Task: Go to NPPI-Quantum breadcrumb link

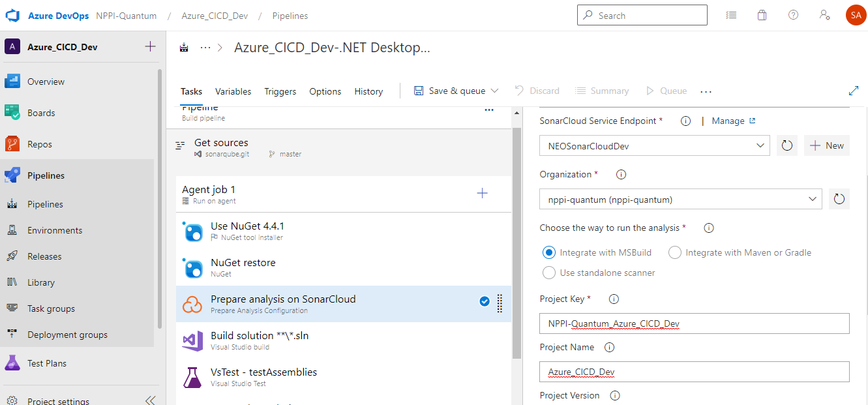Action: (x=126, y=16)
